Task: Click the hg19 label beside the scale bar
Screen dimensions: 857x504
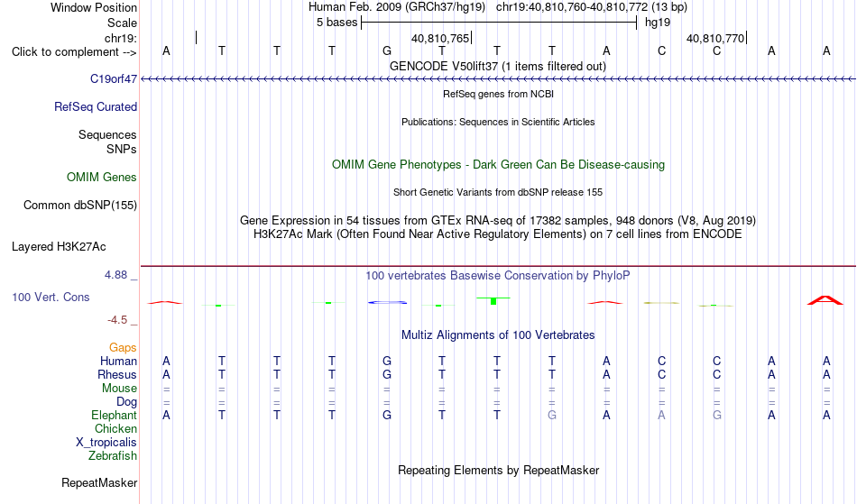Action: pyautogui.click(x=658, y=23)
